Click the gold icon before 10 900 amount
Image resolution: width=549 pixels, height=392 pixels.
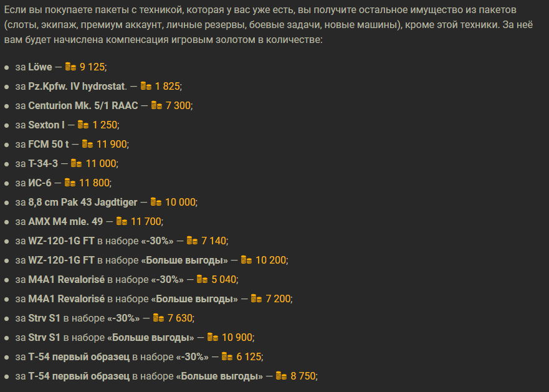click(212, 337)
